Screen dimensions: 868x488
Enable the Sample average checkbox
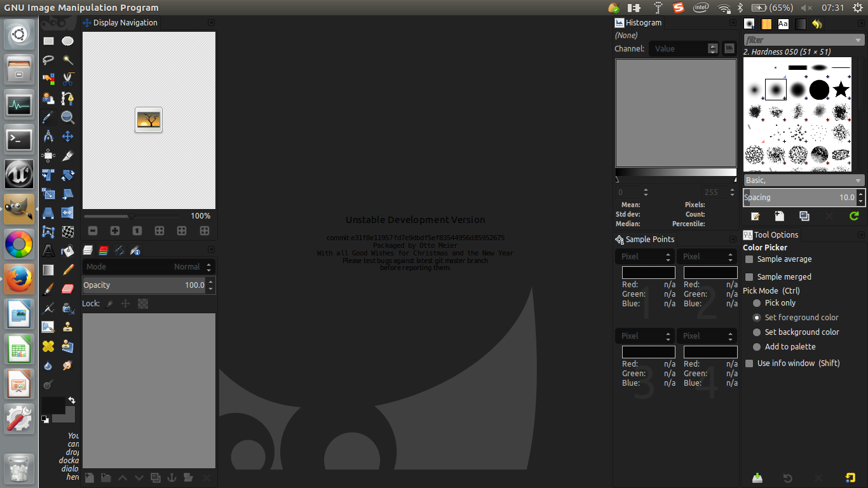(749, 259)
